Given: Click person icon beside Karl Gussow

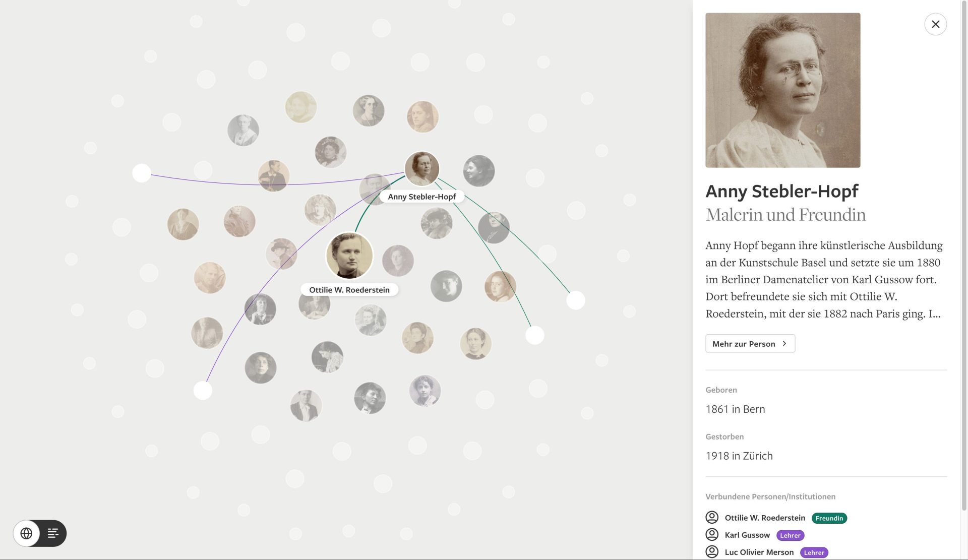Looking at the screenshot, I should pos(712,534).
